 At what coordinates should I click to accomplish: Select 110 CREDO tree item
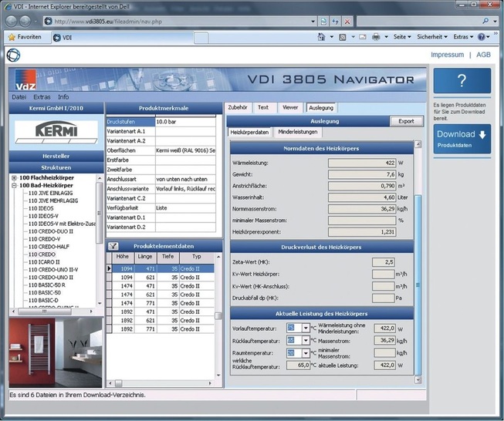tap(42, 254)
